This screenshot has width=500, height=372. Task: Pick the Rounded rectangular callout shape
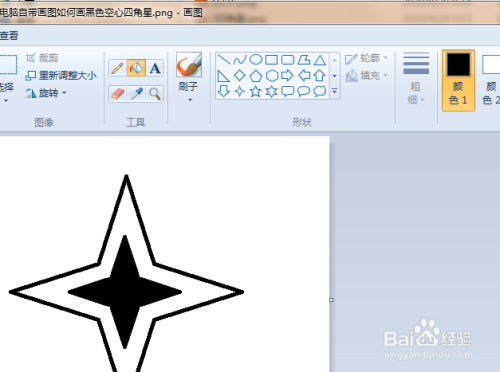click(288, 91)
